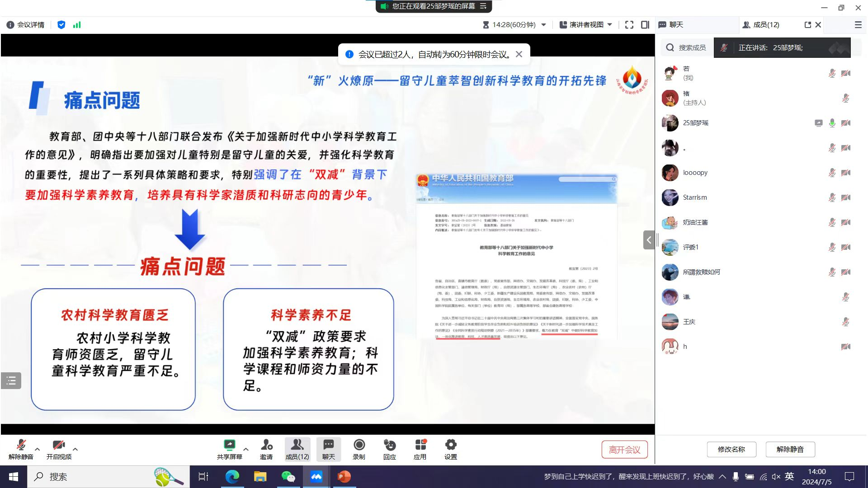This screenshot has width=868, height=488.
Task: Click the Share Screen (共享屏幕) icon
Action: pyautogui.click(x=230, y=445)
